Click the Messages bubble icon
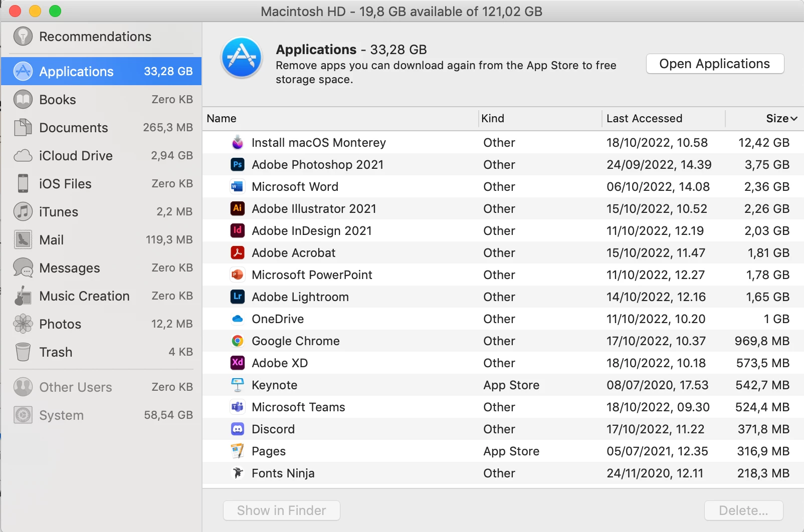Viewport: 804px width, 532px height. [x=23, y=268]
